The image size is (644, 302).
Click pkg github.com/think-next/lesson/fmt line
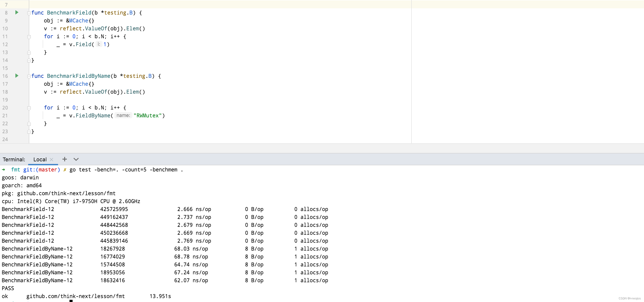59,193
